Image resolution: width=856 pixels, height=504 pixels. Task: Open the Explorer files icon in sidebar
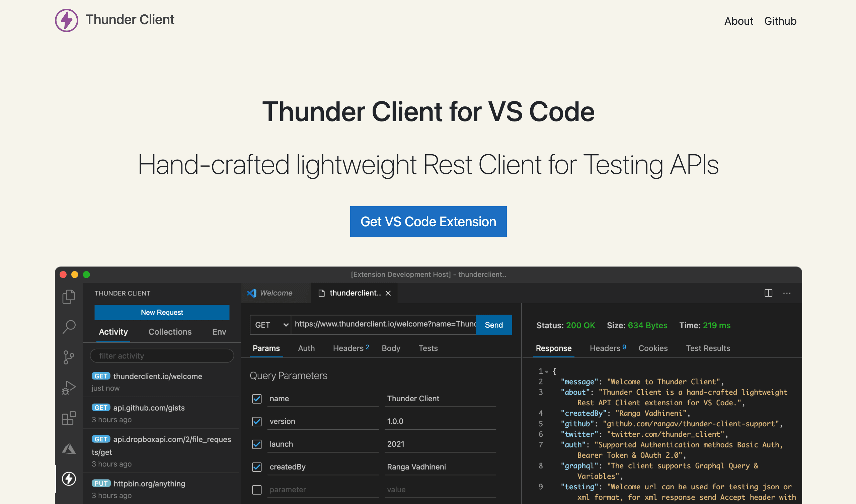click(69, 297)
